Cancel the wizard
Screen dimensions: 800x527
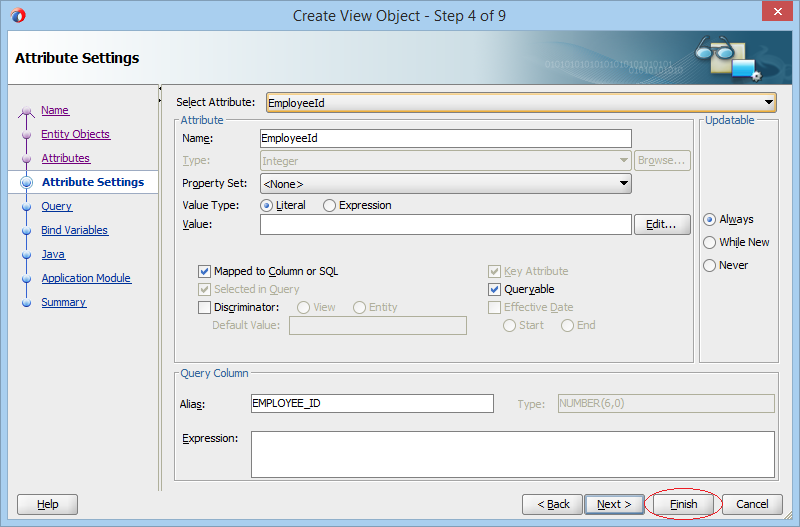(x=752, y=505)
